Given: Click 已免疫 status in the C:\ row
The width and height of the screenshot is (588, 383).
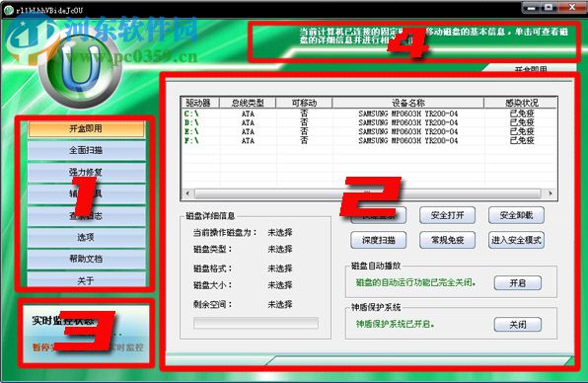Looking at the screenshot, I should (522, 114).
